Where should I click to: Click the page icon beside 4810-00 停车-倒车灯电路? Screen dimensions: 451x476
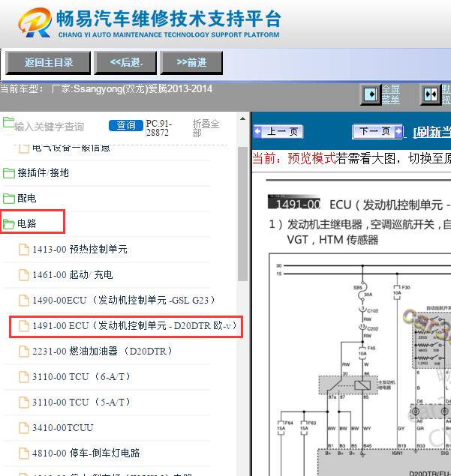24,454
